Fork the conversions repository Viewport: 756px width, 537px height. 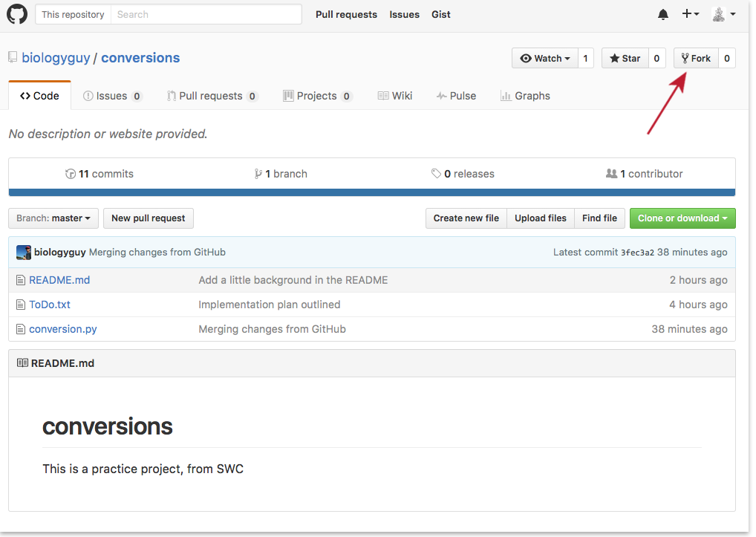pyautogui.click(x=696, y=59)
